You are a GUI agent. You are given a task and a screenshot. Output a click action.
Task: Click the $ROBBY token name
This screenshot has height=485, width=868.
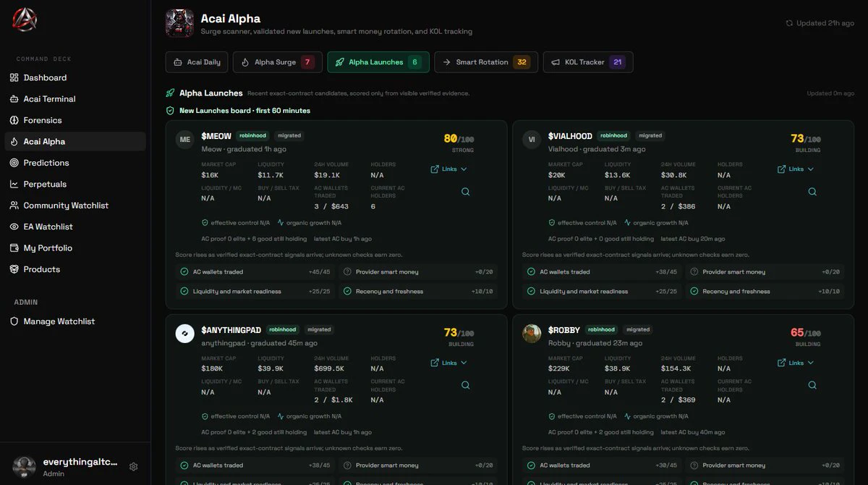564,330
